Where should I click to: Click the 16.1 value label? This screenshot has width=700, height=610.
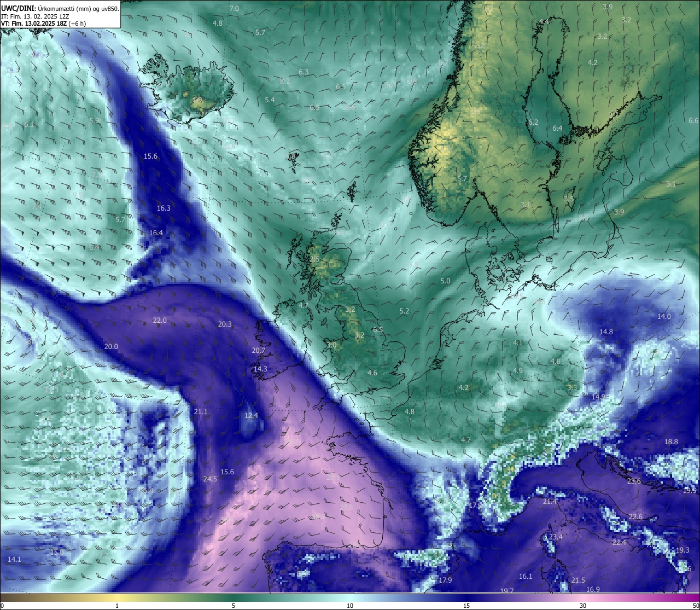526,576
